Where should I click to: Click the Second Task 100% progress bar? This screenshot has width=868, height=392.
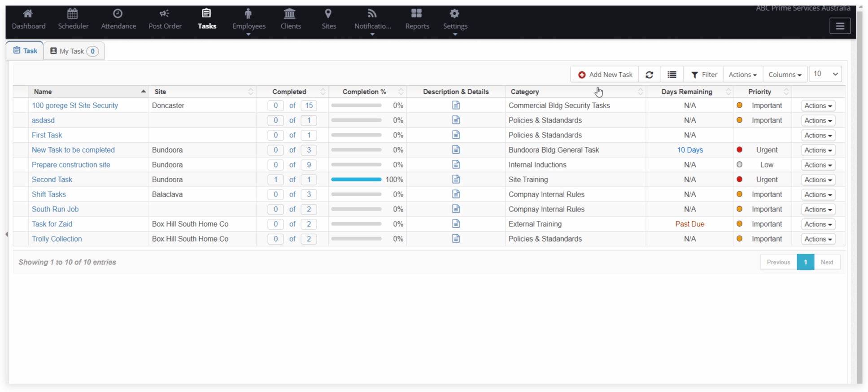point(356,180)
